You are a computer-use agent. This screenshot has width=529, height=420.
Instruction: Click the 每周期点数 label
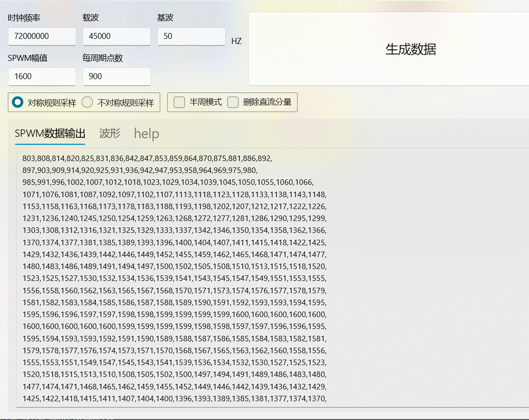pos(103,58)
